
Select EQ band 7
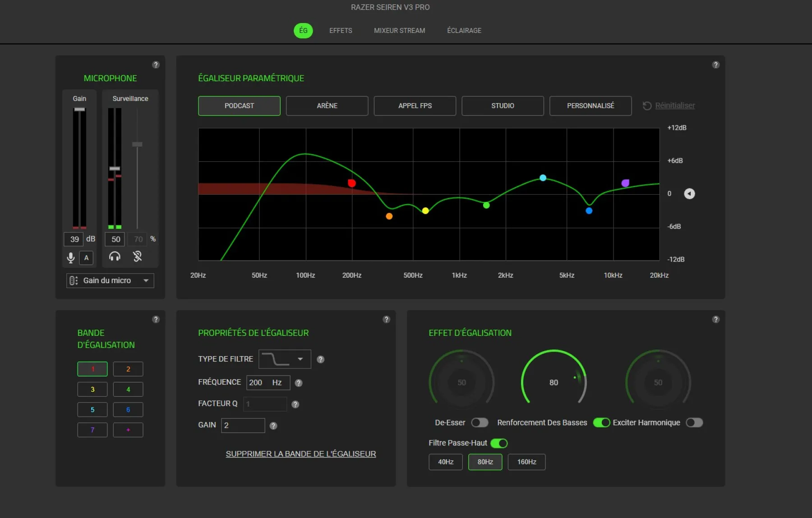click(92, 430)
